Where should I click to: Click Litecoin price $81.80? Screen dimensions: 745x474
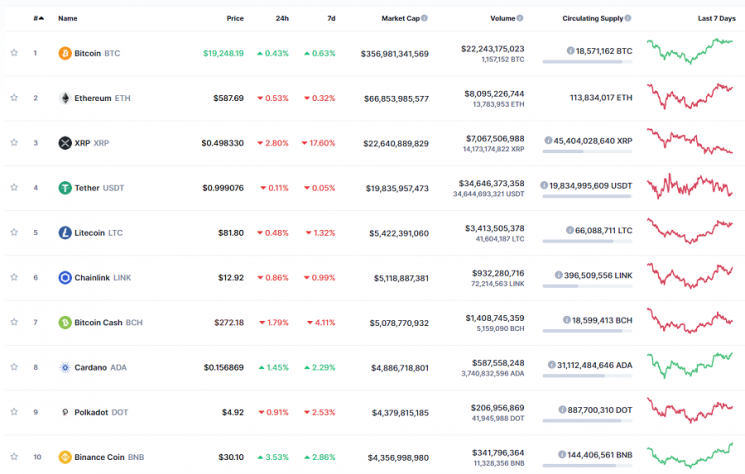(231, 233)
